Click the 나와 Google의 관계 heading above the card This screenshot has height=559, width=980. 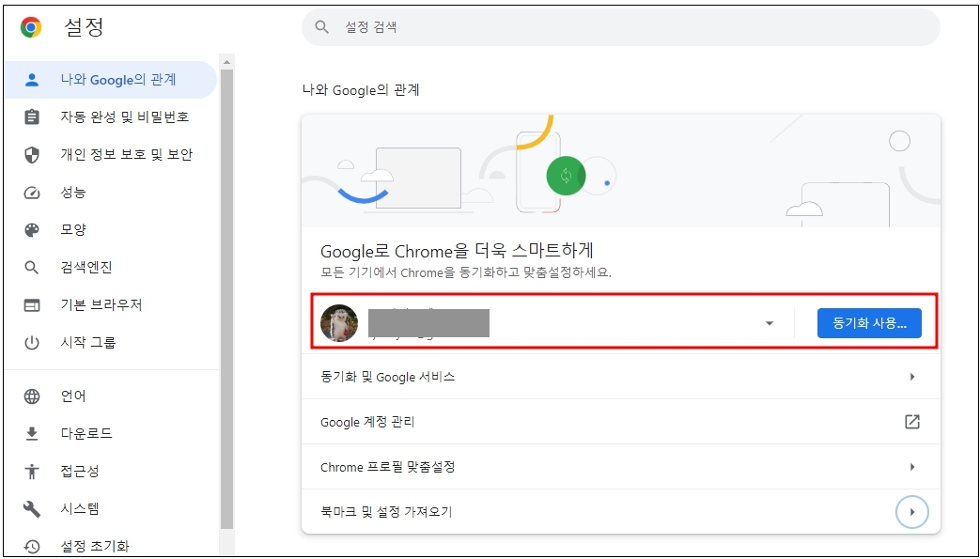point(361,90)
